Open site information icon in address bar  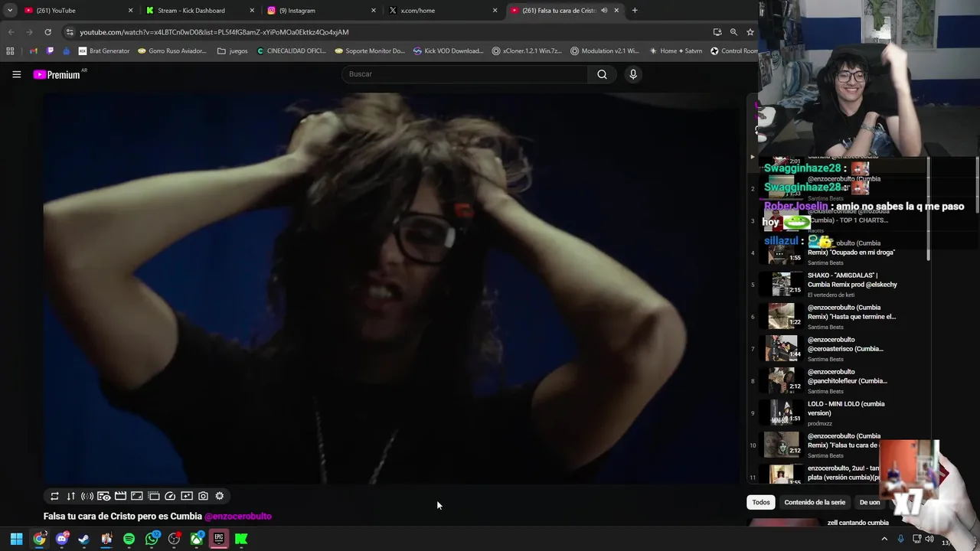[x=70, y=32]
